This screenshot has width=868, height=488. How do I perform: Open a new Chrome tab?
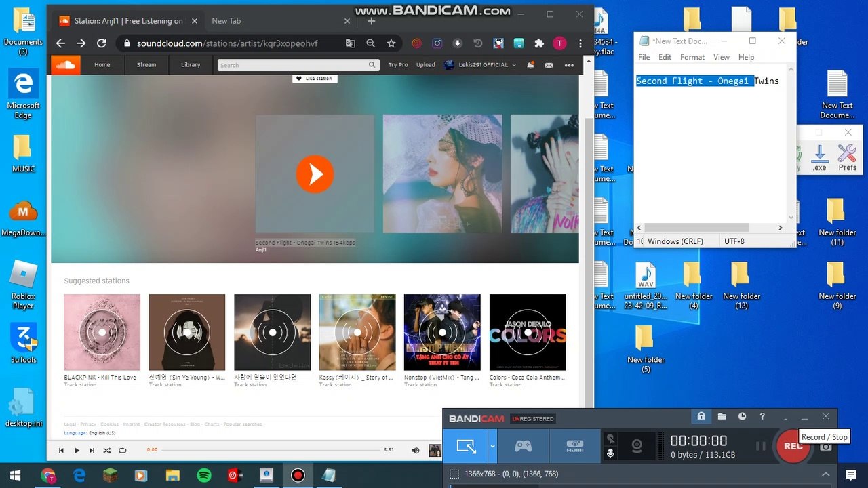click(371, 21)
